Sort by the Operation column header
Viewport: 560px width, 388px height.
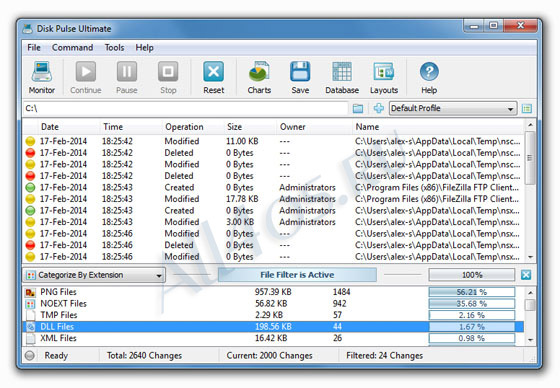point(192,127)
